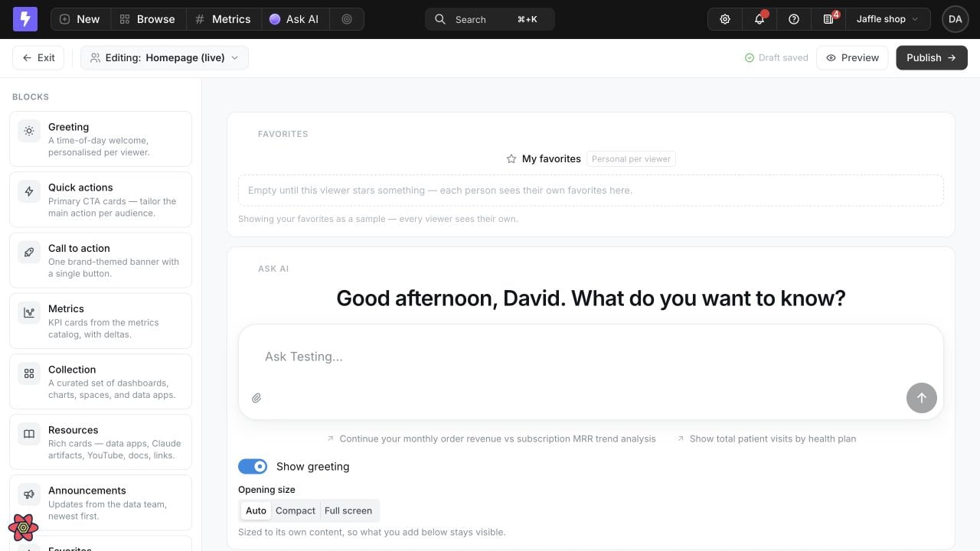The width and height of the screenshot is (980, 551).
Task: Open Ask AI from top navigation
Action: click(295, 19)
